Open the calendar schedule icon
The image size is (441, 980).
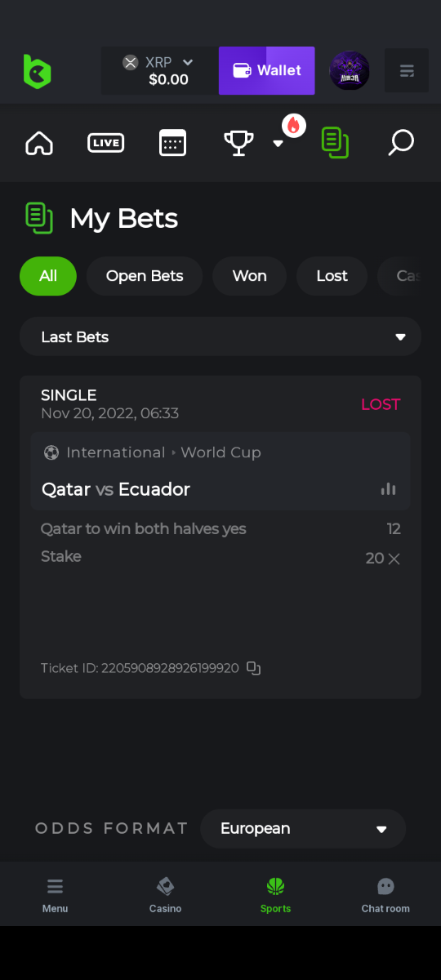pyautogui.click(x=172, y=143)
